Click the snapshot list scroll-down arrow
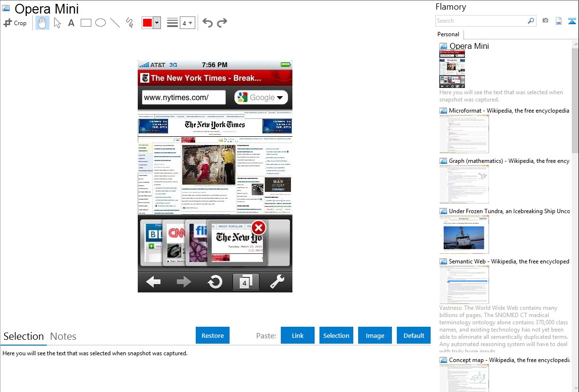 pos(576,388)
